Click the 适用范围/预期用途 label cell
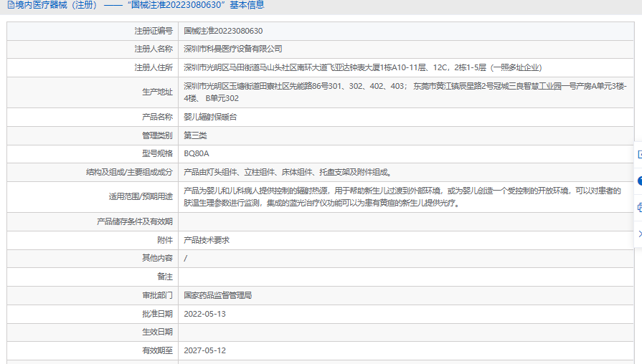 click(93, 197)
